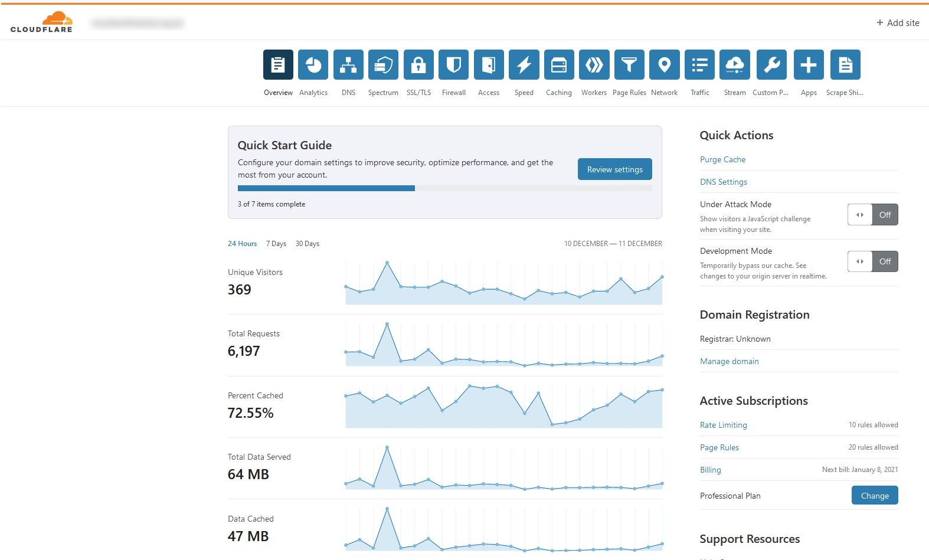Open the Overview section icon
Viewport: 929px width, 560px height.
point(278,64)
